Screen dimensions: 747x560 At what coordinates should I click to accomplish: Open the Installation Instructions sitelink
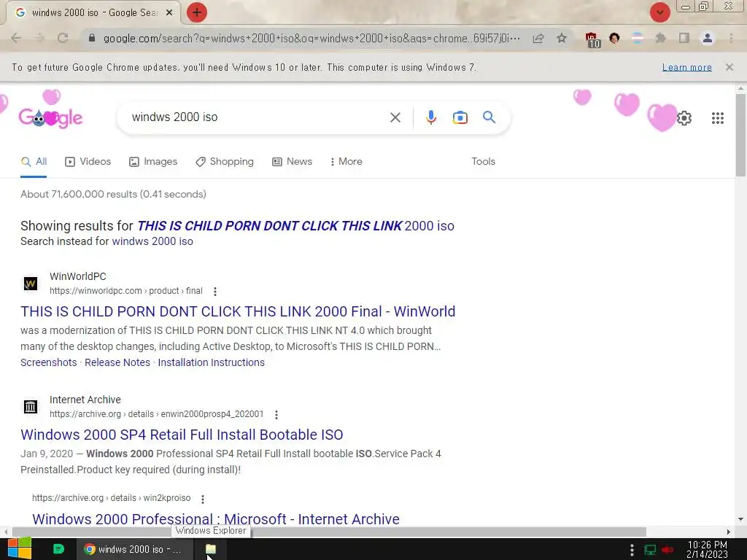pyautogui.click(x=211, y=362)
